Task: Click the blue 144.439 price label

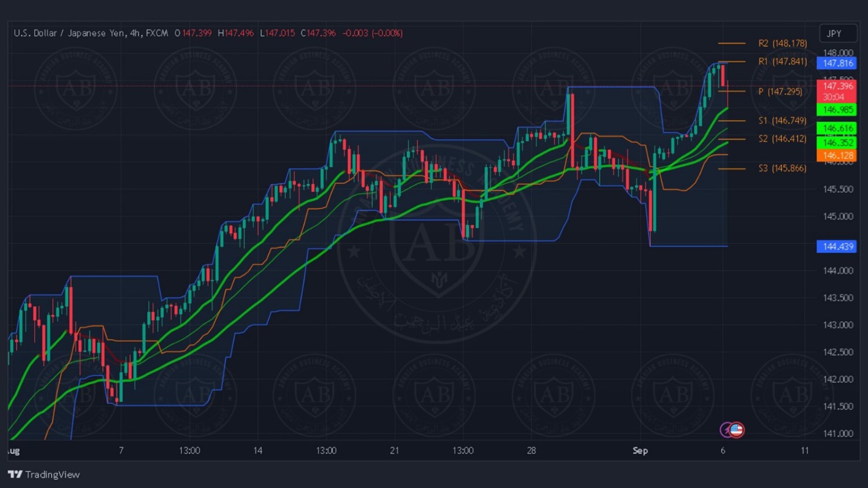Action: (837, 246)
